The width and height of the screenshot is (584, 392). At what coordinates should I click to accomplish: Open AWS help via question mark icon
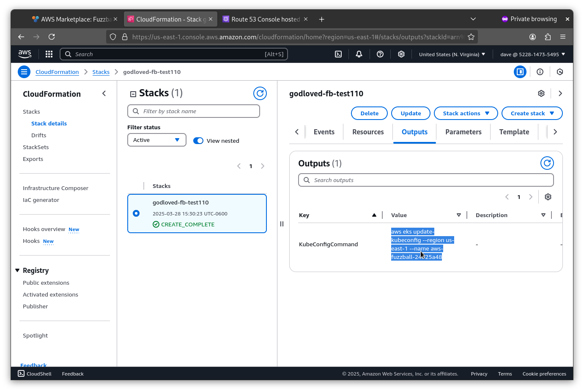pyautogui.click(x=380, y=54)
